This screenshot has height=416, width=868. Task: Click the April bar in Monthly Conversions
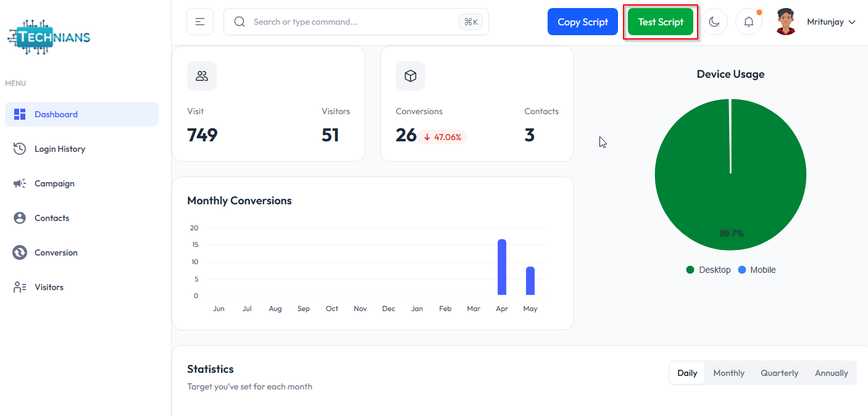click(x=502, y=267)
